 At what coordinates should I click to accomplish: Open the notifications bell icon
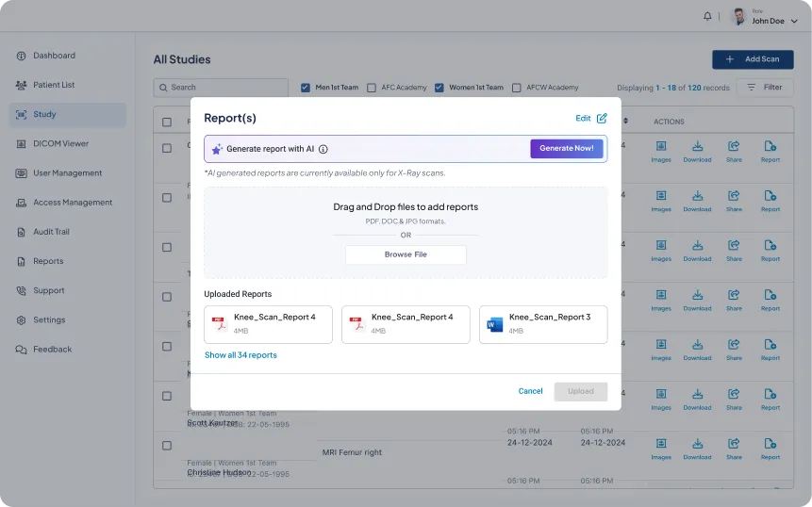pyautogui.click(x=707, y=17)
